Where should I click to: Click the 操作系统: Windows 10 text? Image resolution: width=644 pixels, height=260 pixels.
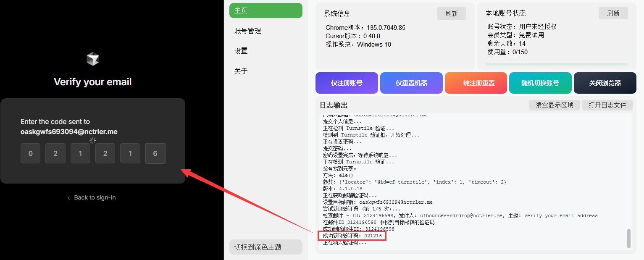click(x=358, y=45)
